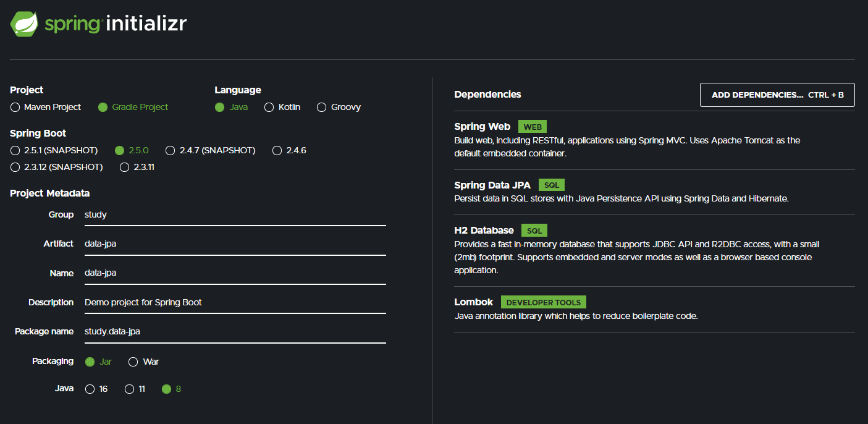Click the Dependencies section heading

coord(487,95)
